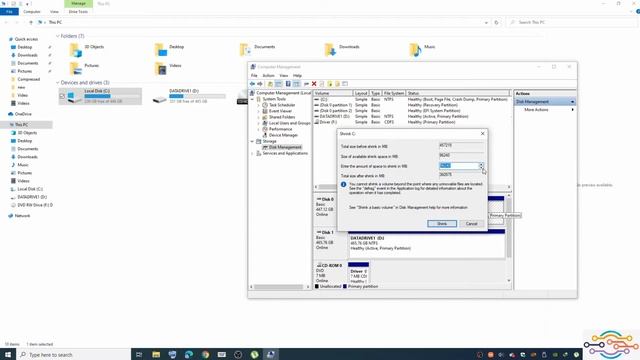Increase shrink amount with spinner up arrow

[x=482, y=164]
